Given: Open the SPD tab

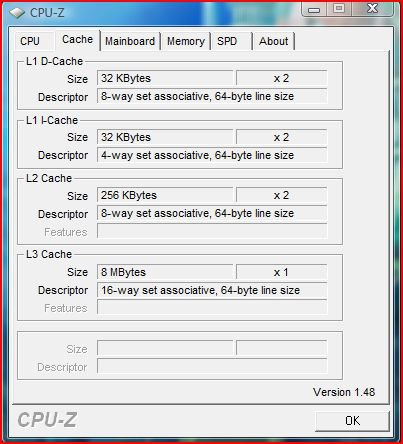Looking at the screenshot, I should pos(231,41).
